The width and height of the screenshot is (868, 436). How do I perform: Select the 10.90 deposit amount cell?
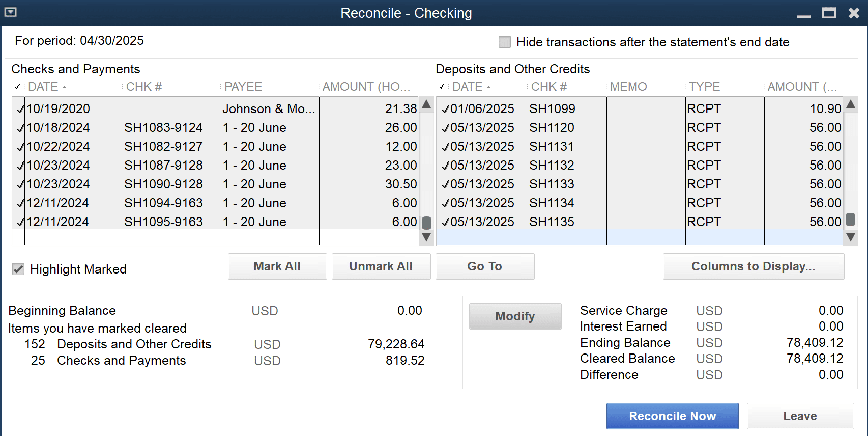(x=804, y=109)
